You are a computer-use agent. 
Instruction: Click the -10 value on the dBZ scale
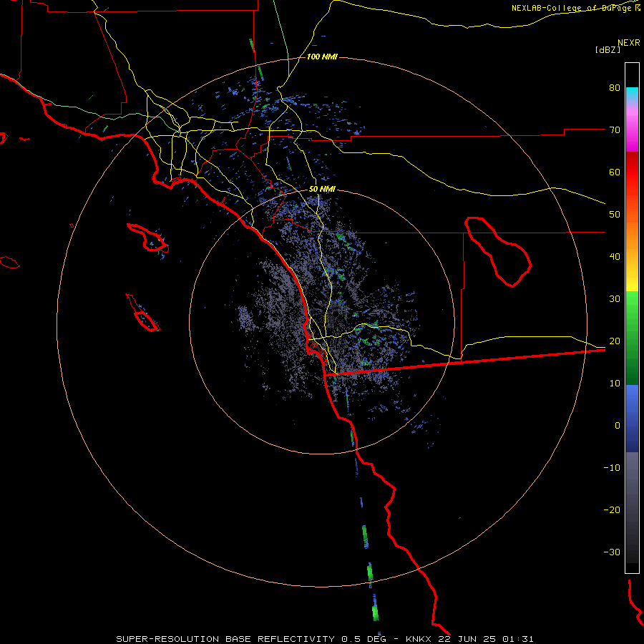point(612,468)
